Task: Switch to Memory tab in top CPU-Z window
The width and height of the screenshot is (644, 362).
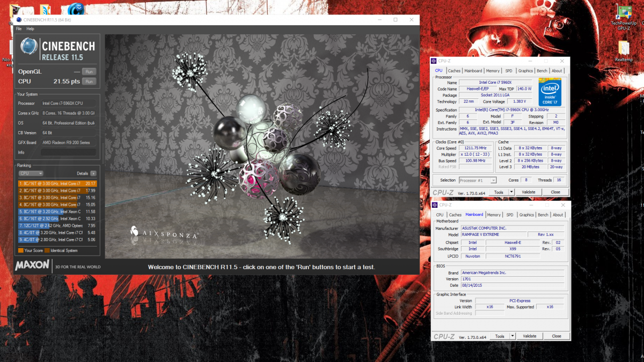Action: [493, 70]
